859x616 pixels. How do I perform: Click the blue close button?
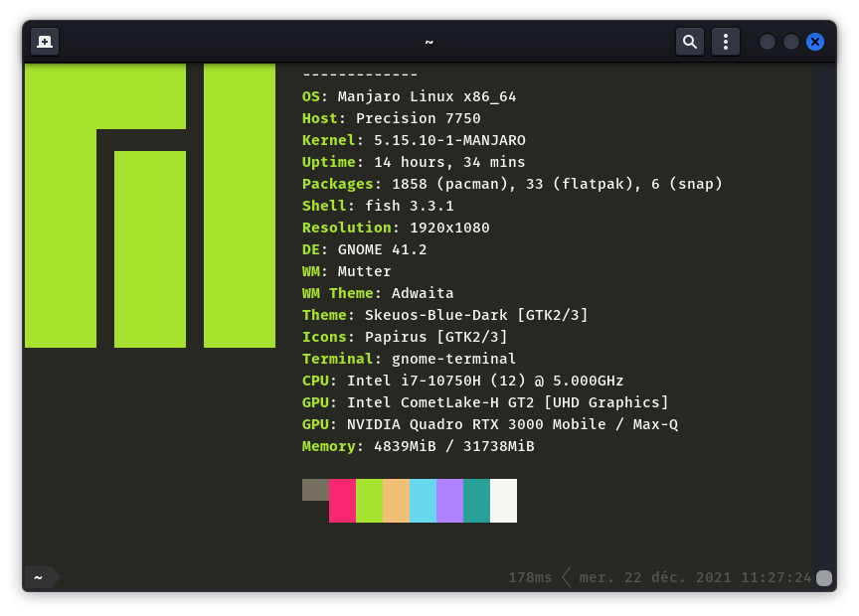click(815, 42)
